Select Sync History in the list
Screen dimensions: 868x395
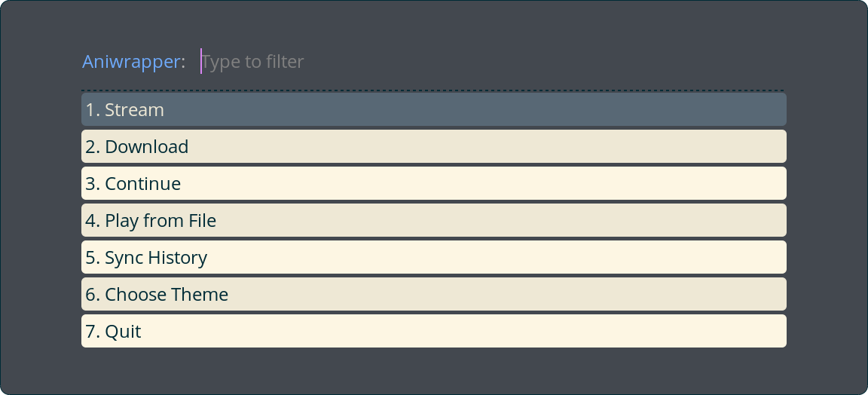433,257
